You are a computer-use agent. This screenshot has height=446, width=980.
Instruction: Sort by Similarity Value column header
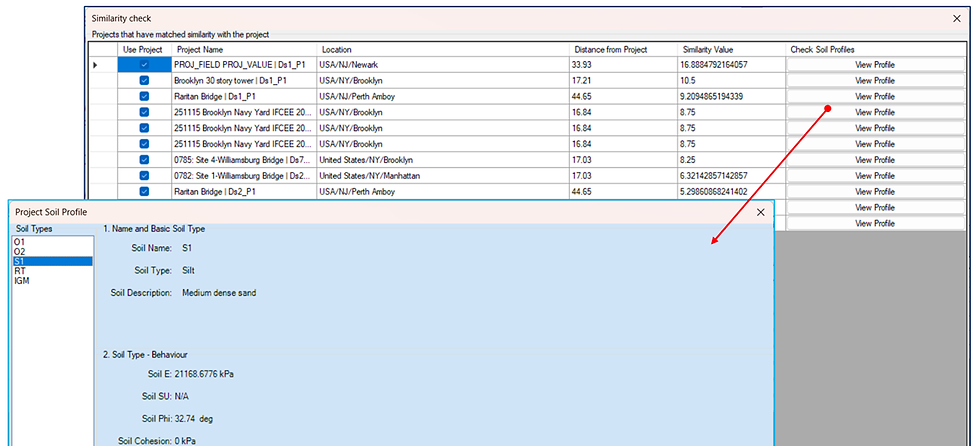[x=732, y=49]
